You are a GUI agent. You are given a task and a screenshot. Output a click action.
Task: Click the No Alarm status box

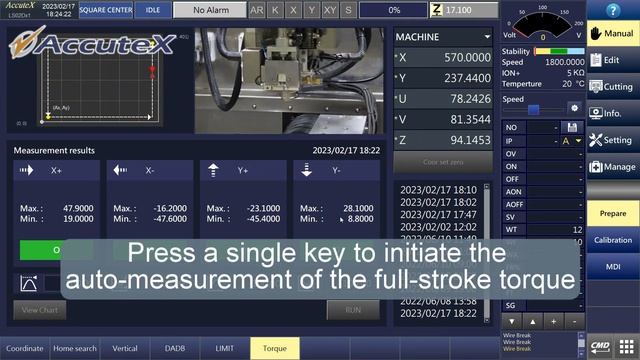tap(211, 10)
